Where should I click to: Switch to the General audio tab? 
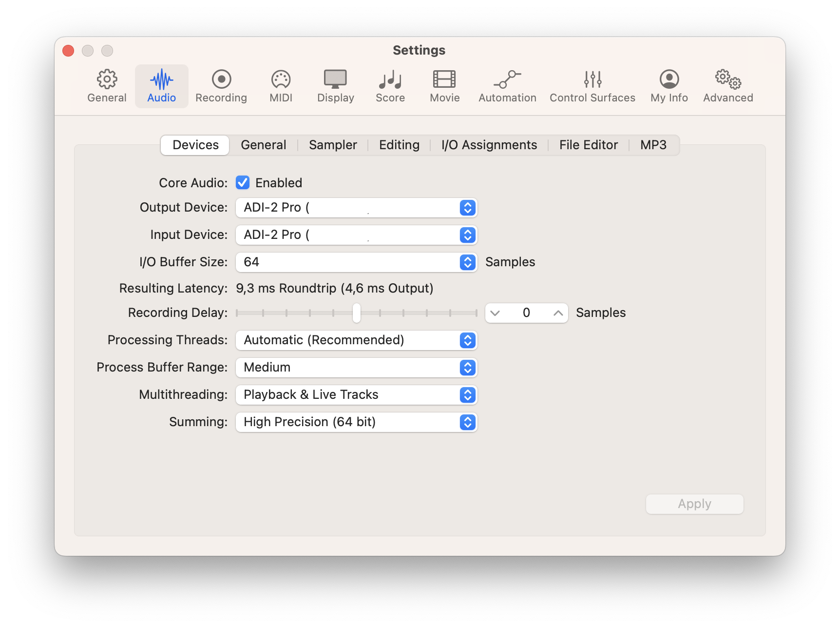click(264, 145)
